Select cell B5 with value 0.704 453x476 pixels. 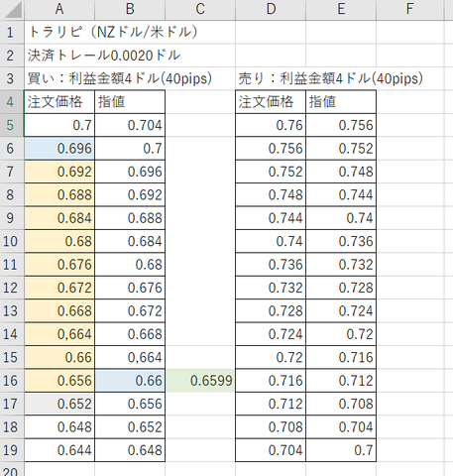coord(130,125)
